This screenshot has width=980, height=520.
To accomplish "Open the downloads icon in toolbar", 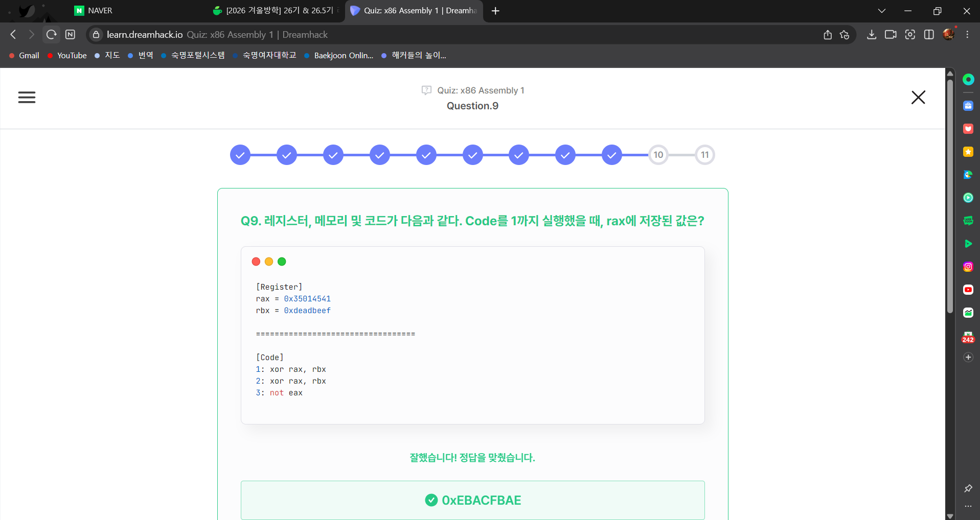I will click(x=872, y=35).
